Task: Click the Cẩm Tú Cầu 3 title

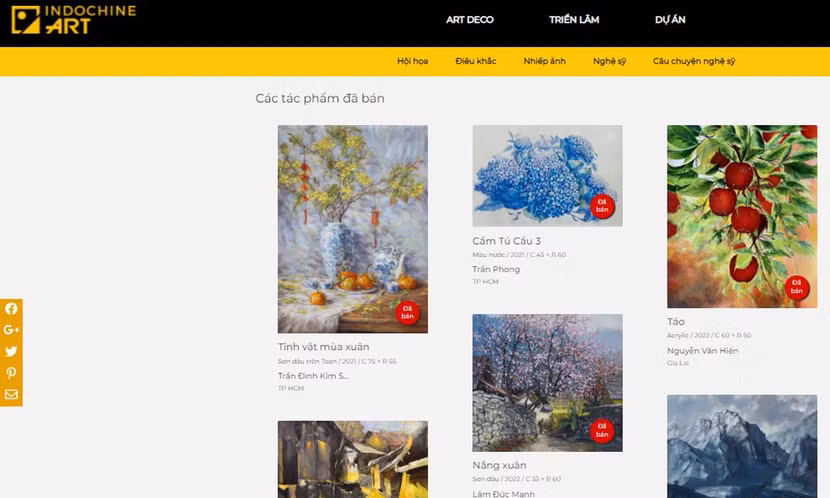Action: pyautogui.click(x=507, y=241)
